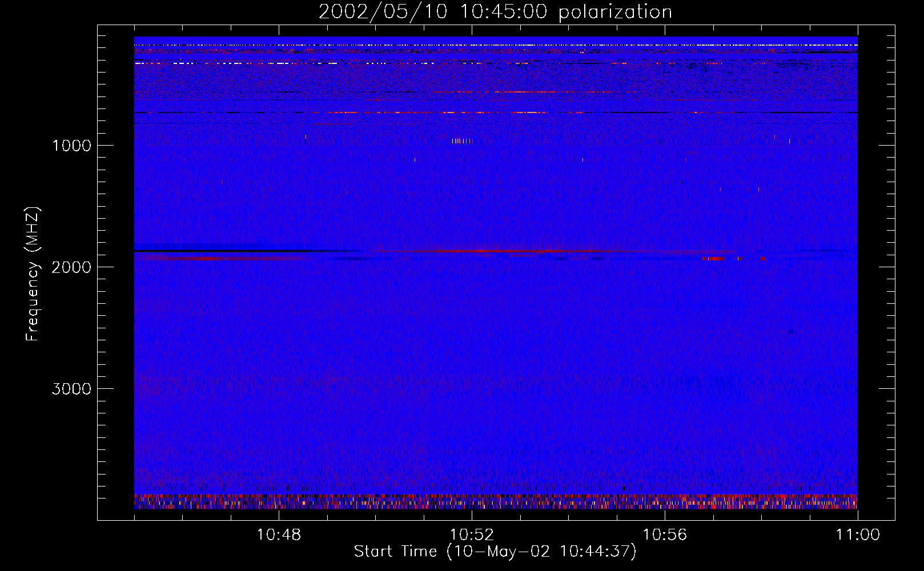The image size is (924, 571).
Task: Click the '3000' frequency tick label
Action: point(71,389)
